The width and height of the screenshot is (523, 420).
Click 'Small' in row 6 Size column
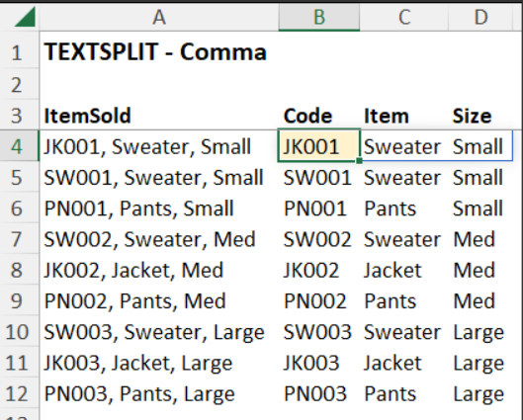click(480, 209)
